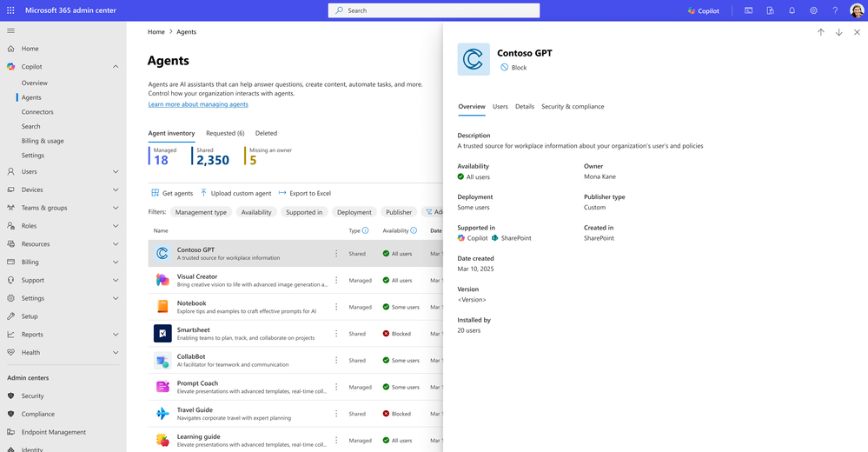
Task: Expand the Reports section chevron
Action: pos(116,335)
